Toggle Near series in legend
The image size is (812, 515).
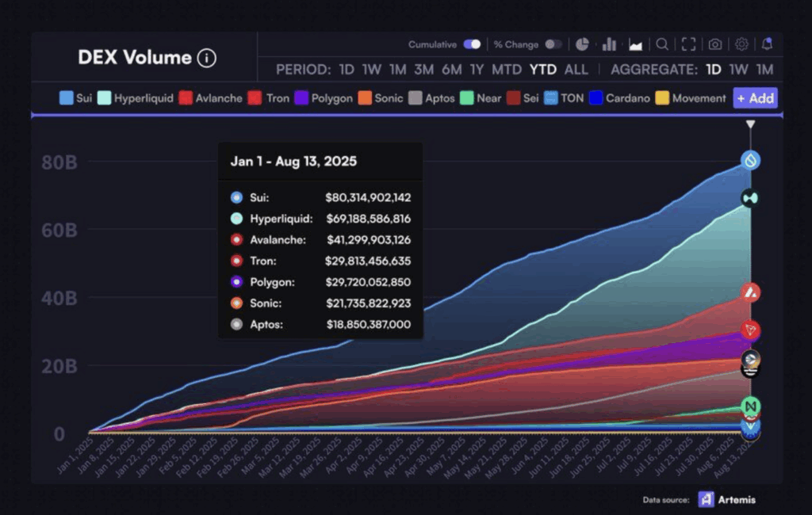[x=481, y=98]
